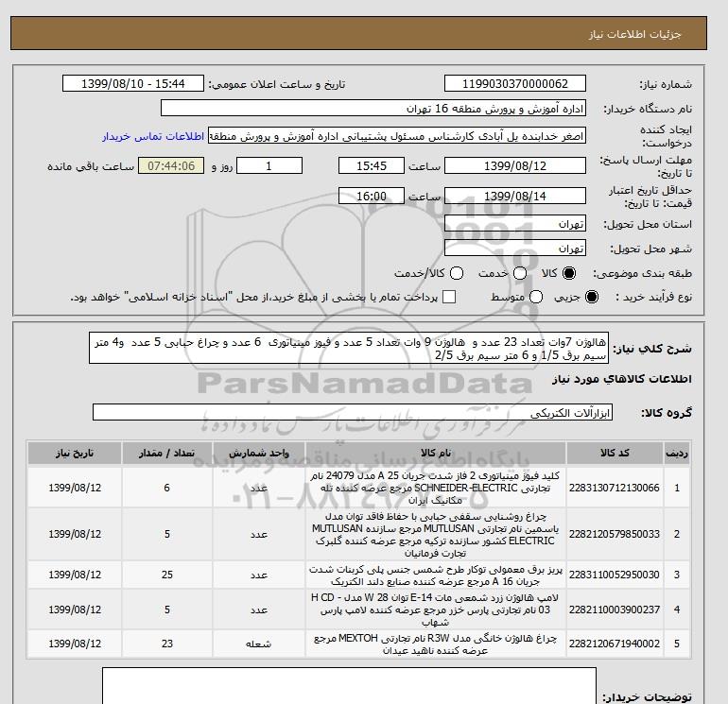Screen dimensions: 728x704
Task: Select the کالا/خدمت radio button
Action: point(457,273)
